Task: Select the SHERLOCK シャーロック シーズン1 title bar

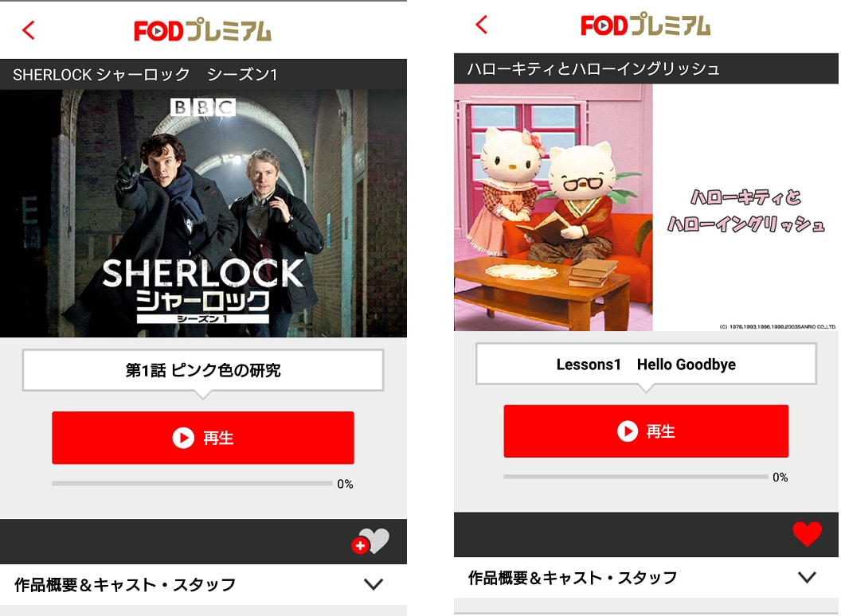Action: pos(203,75)
